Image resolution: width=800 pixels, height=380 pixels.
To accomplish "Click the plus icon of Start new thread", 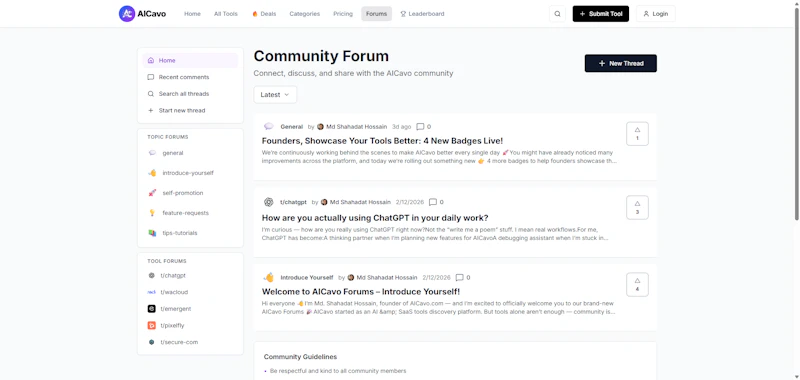I will (x=151, y=110).
